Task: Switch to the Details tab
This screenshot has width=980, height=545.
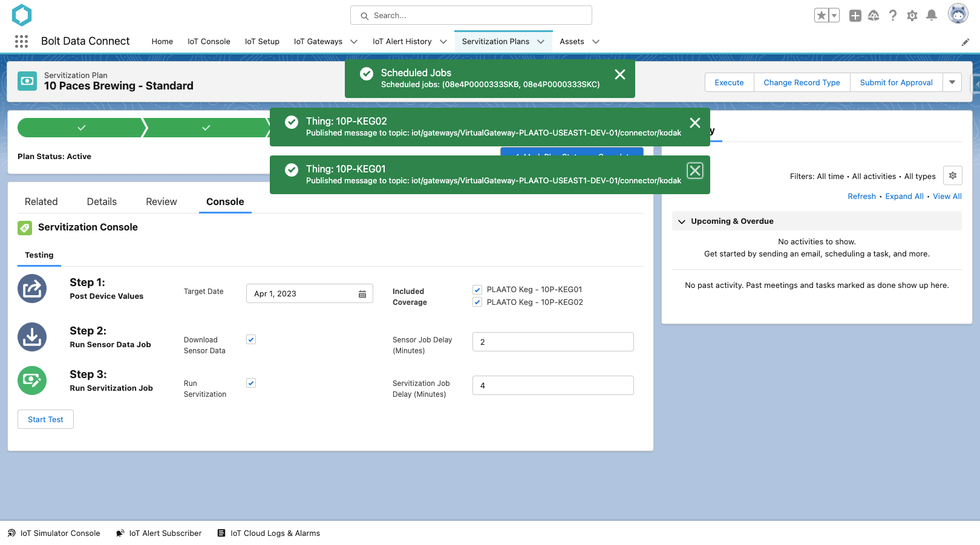Action: (102, 202)
